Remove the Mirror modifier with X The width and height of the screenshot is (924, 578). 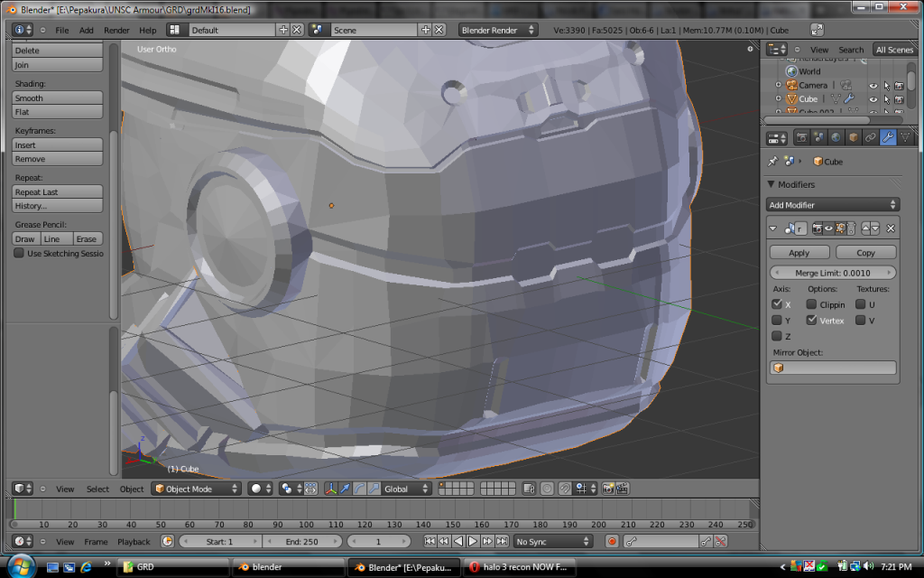click(x=891, y=228)
